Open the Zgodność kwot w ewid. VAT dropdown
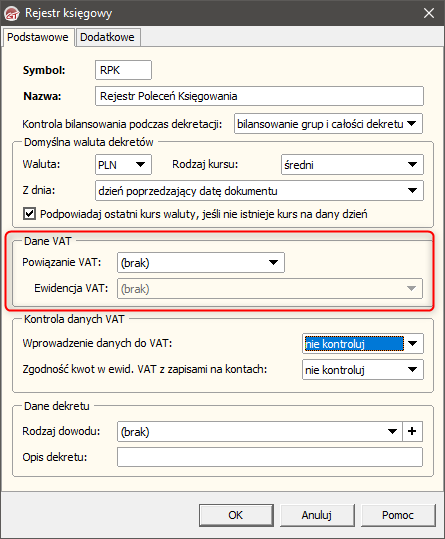Screen dimensions: 445x539 tap(363, 370)
